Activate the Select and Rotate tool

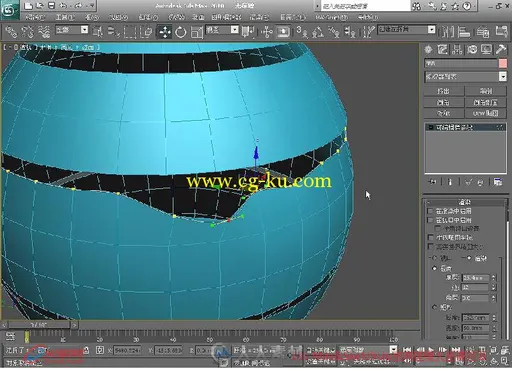(181, 32)
